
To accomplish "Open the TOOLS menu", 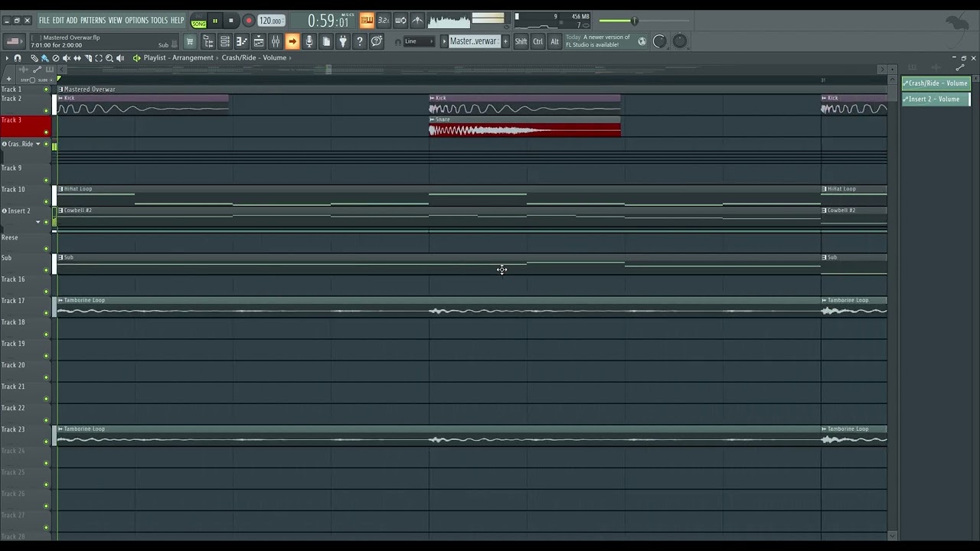I will click(158, 20).
